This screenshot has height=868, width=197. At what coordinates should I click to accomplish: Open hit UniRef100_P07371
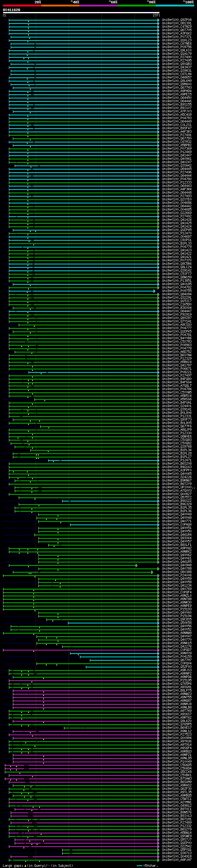177,37
